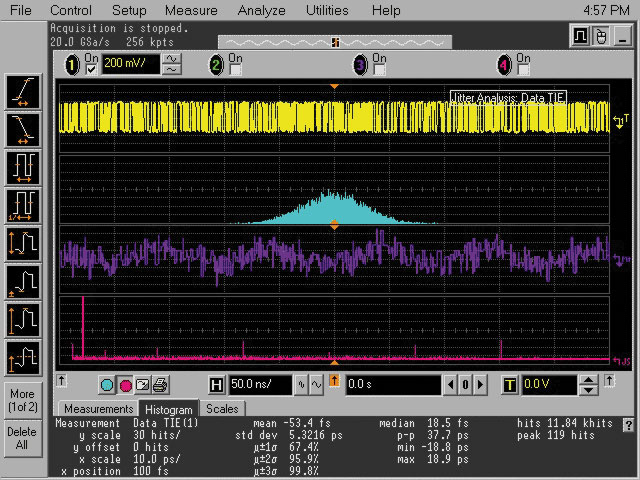Screen dimensions: 640x480
Task: Click the up arrow at right of trigger level
Action: (609, 381)
